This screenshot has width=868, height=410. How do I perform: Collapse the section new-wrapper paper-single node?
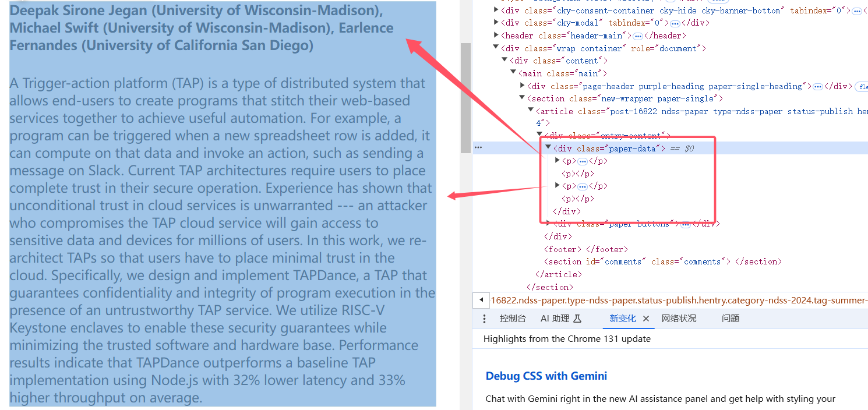pyautogui.click(x=522, y=98)
